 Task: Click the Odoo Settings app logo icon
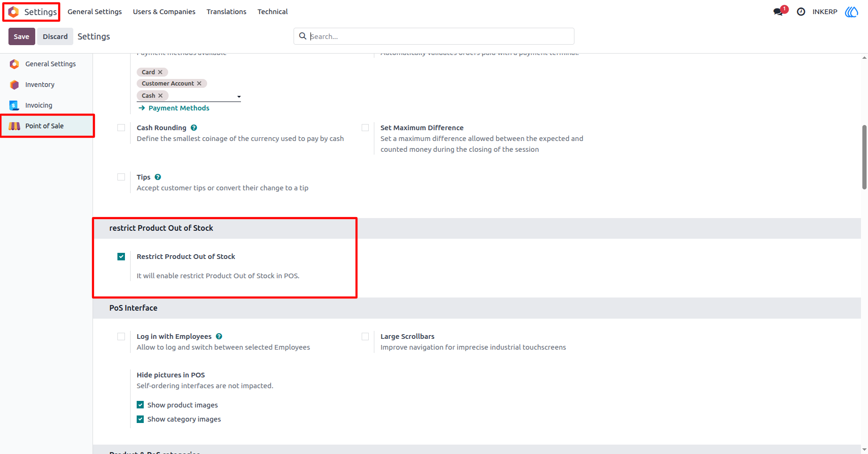[x=14, y=12]
